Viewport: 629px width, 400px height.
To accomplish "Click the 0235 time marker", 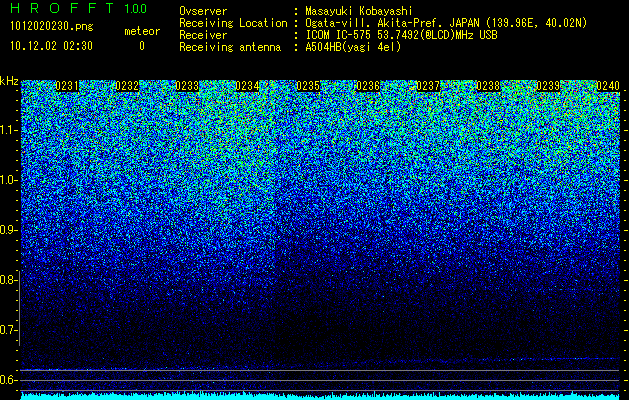I will pyautogui.click(x=308, y=86).
